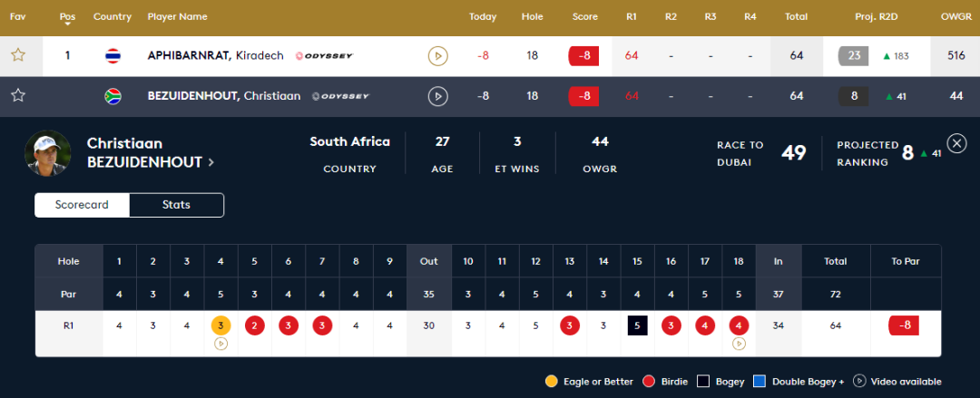Click the Eagle or Better yellow legend swatch
Viewport: 980px width, 398px height.
tap(552, 381)
